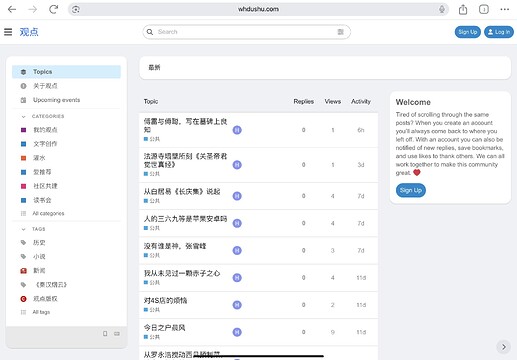Reload the whdushu.com page

click(53, 9)
